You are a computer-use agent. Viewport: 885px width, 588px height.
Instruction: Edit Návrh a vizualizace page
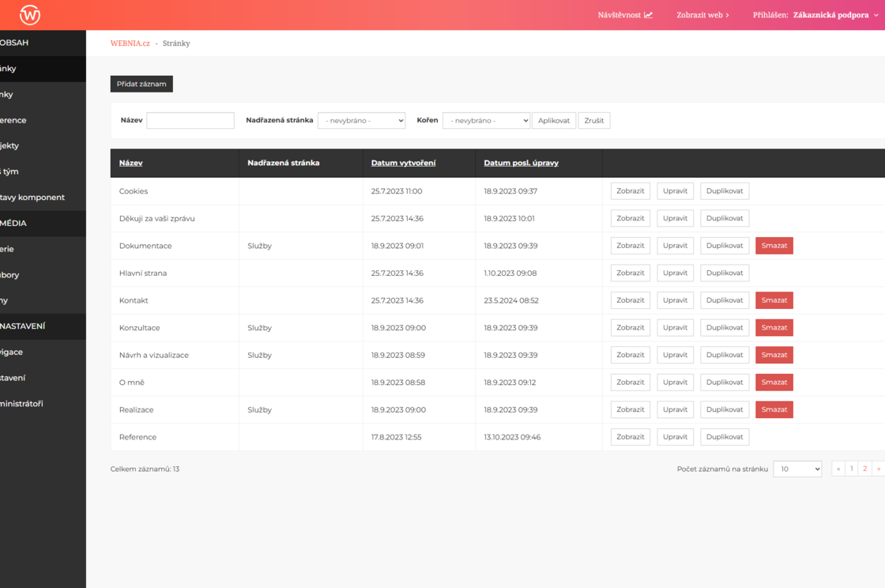click(x=675, y=355)
